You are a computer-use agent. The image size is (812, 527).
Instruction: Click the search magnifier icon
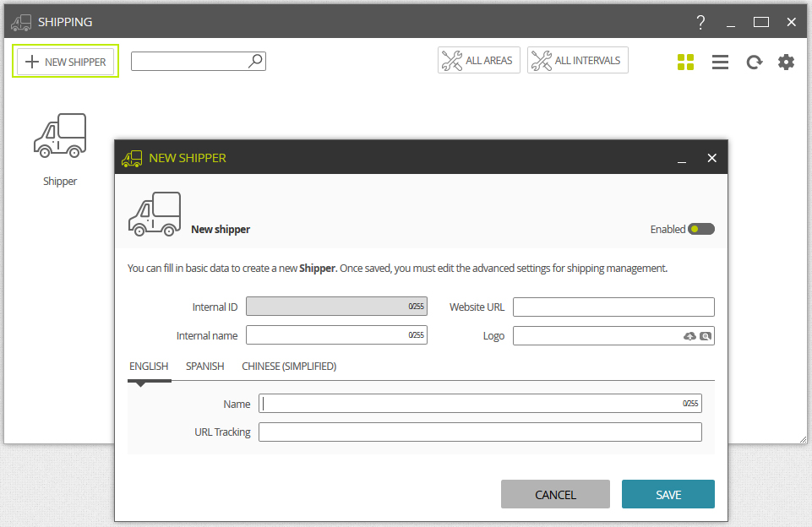255,61
